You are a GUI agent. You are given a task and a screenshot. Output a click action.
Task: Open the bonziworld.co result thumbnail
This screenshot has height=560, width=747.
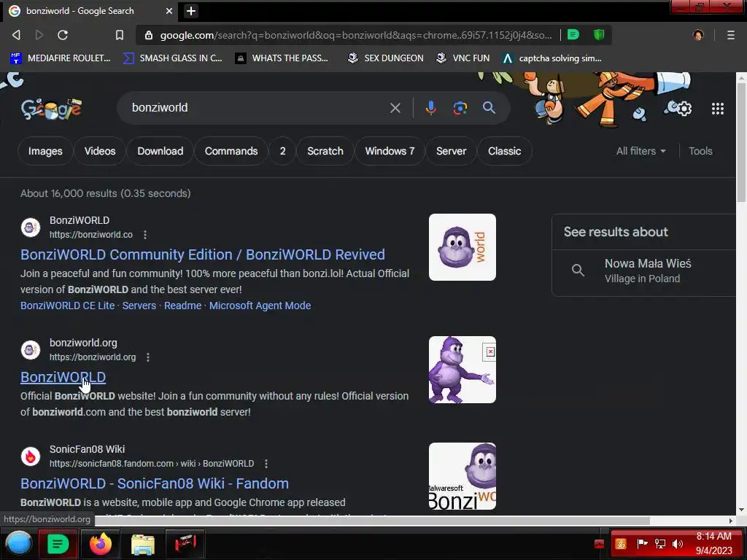[x=462, y=247]
